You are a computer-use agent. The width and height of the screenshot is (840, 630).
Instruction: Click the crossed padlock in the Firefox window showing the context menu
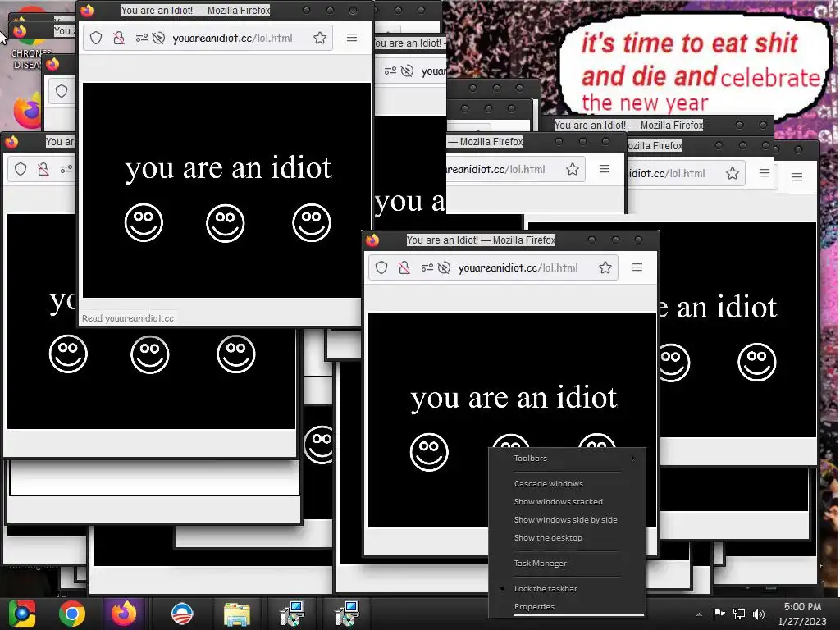(404, 267)
